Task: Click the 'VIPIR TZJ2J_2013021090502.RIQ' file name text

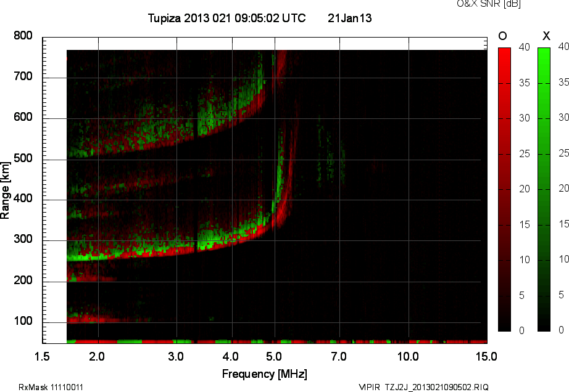Action: [423, 387]
